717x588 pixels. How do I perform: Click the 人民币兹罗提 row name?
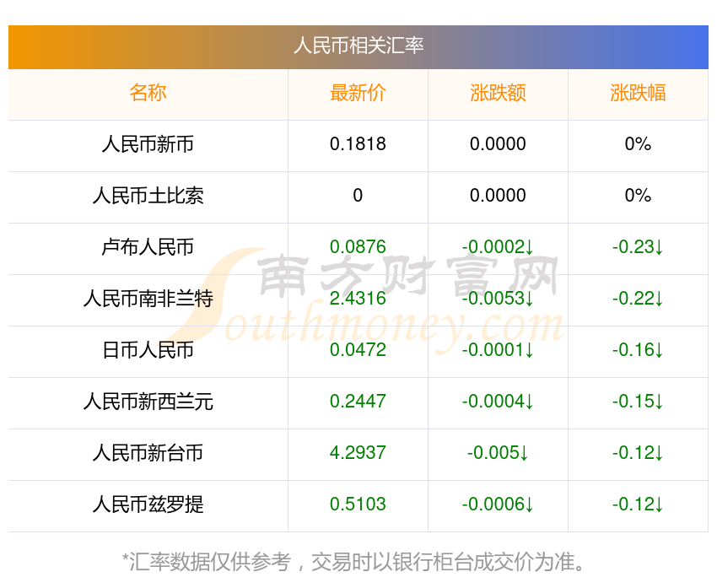pyautogui.click(x=148, y=504)
